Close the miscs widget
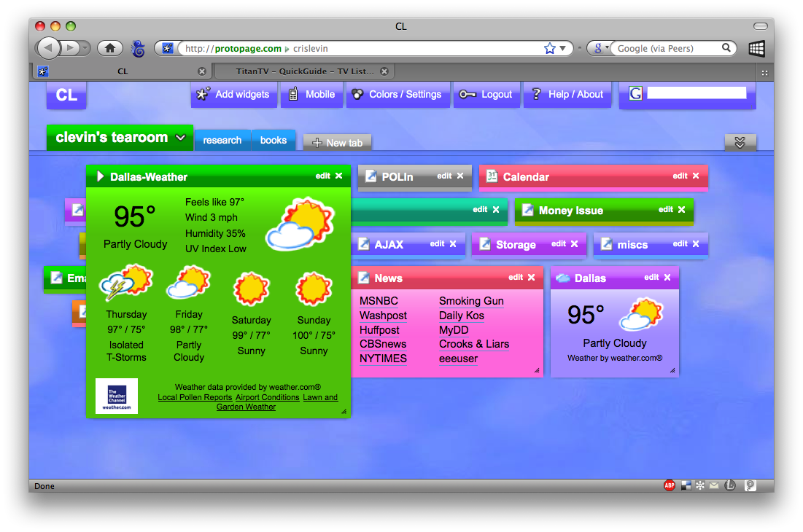 tap(696, 244)
